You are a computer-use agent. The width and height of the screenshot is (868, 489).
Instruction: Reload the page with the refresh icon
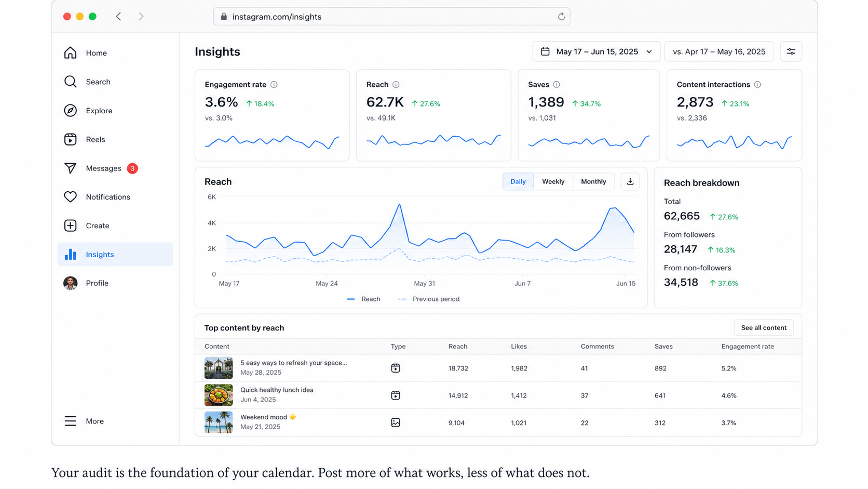click(x=561, y=17)
